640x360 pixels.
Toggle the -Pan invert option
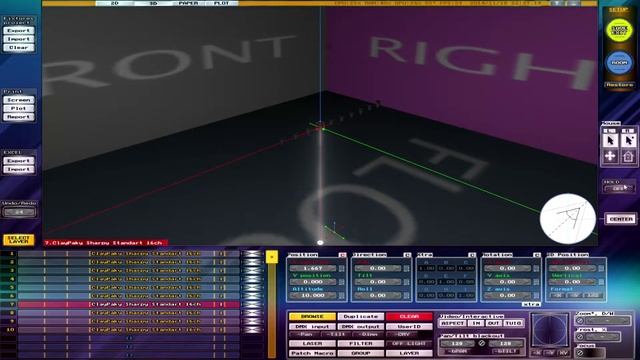tap(304, 334)
